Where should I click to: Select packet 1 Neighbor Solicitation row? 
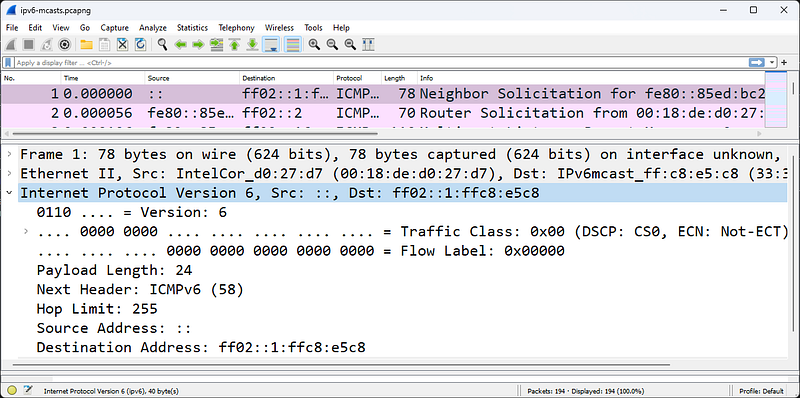383,94
